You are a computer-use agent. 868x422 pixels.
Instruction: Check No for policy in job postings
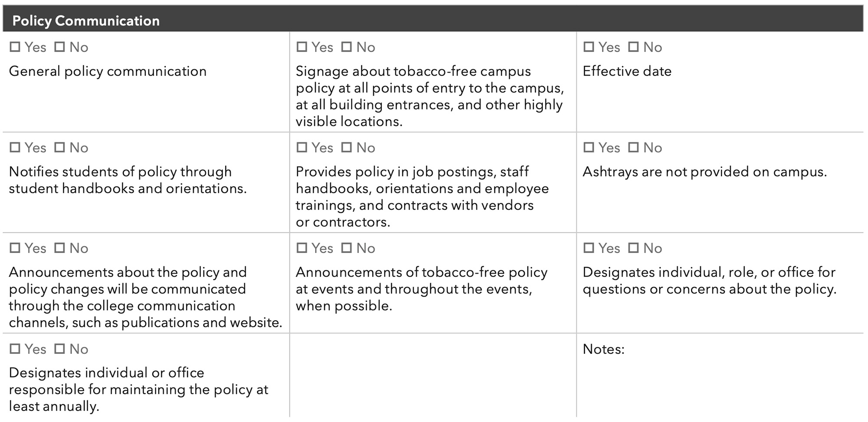346,148
